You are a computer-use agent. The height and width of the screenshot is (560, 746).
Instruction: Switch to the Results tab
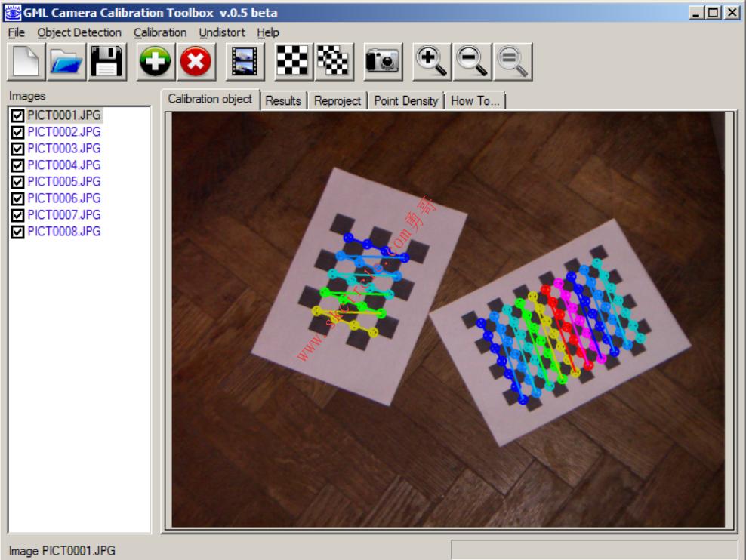pyautogui.click(x=283, y=101)
